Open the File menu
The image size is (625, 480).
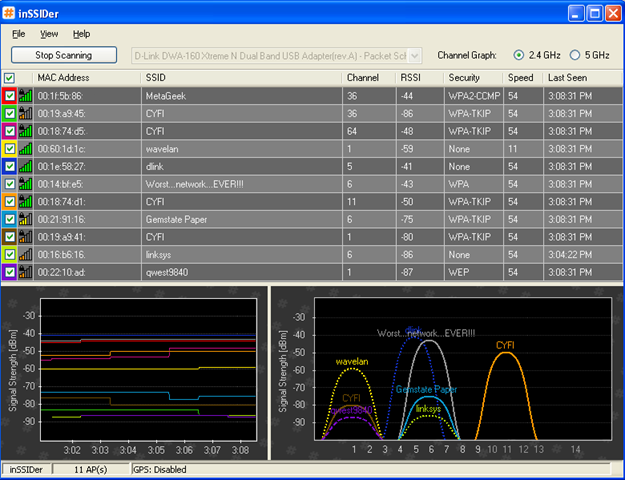[x=19, y=34]
